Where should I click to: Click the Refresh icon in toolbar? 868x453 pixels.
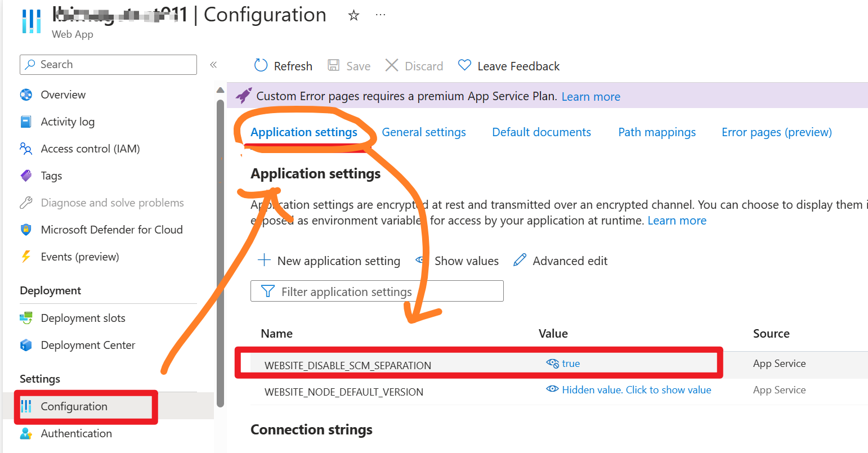click(x=261, y=66)
